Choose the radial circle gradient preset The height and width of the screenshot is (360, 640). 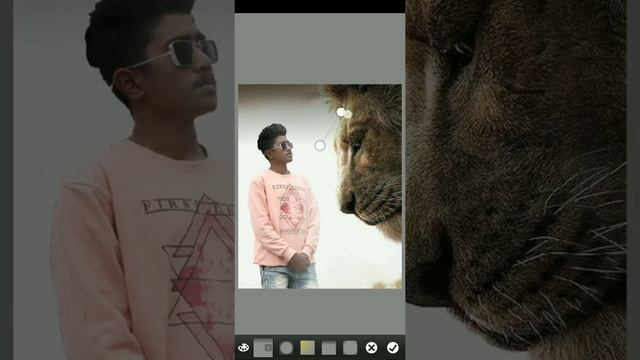286,348
